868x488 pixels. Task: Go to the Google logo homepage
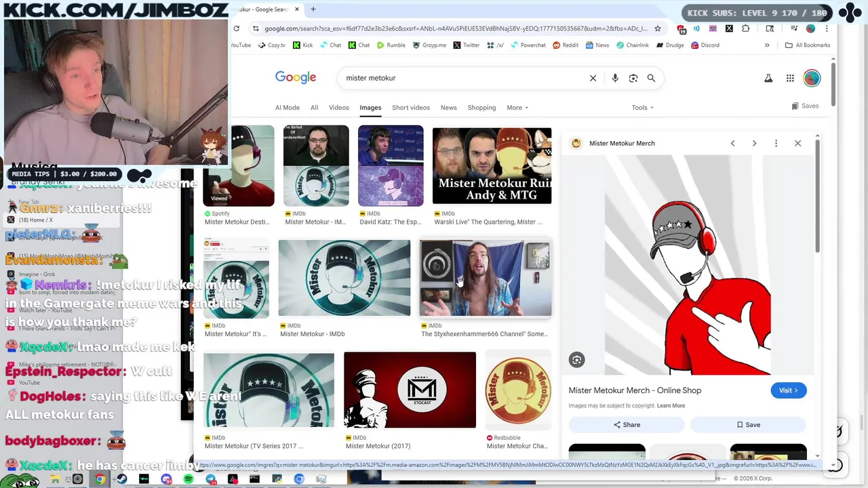[x=296, y=77]
